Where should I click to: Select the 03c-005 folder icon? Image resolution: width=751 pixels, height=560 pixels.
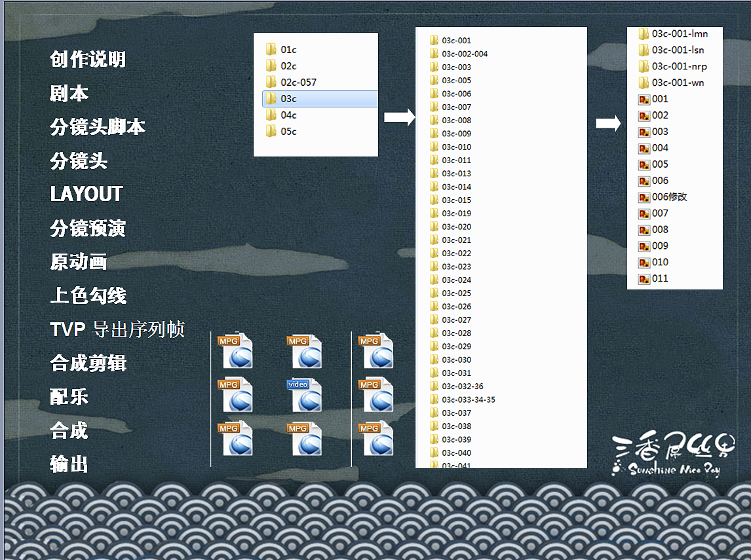[x=434, y=80]
